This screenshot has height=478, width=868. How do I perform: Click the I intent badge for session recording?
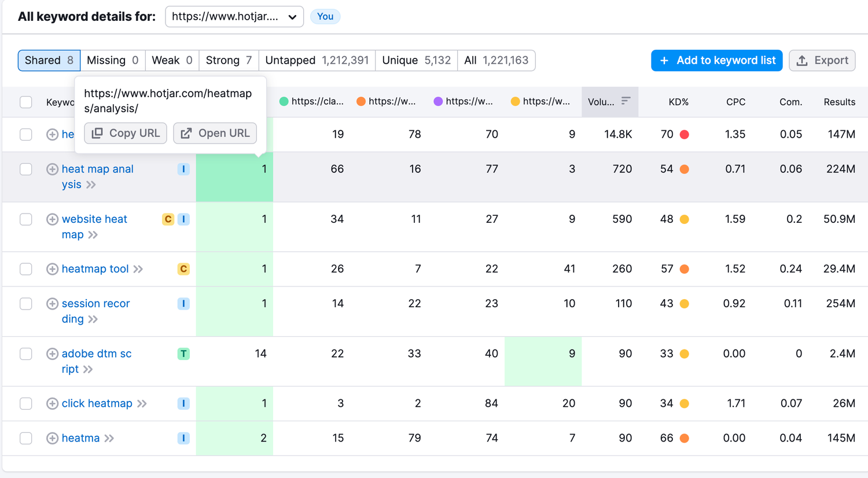point(183,304)
